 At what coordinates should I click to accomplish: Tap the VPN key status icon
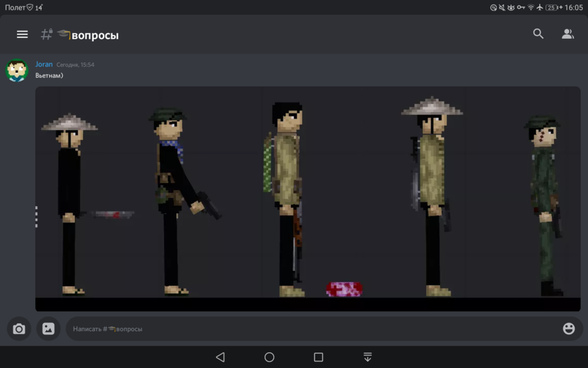point(521,7)
